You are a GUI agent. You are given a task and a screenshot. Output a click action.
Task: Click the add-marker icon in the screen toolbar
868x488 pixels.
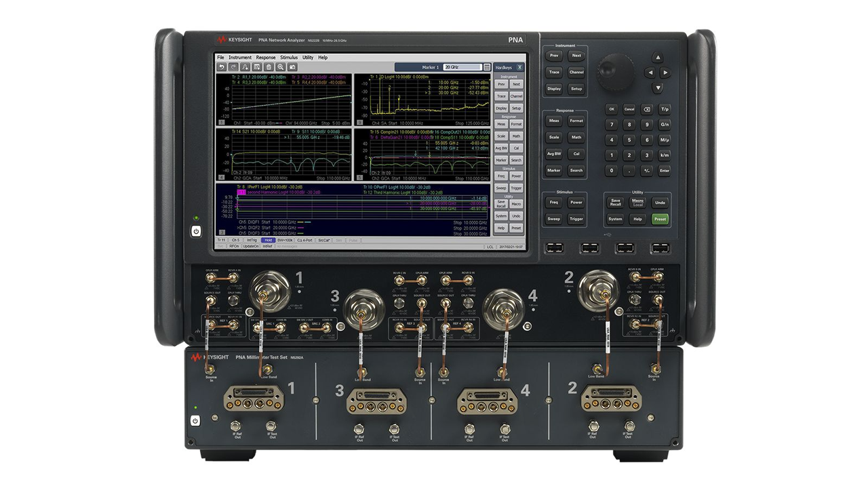pos(245,67)
